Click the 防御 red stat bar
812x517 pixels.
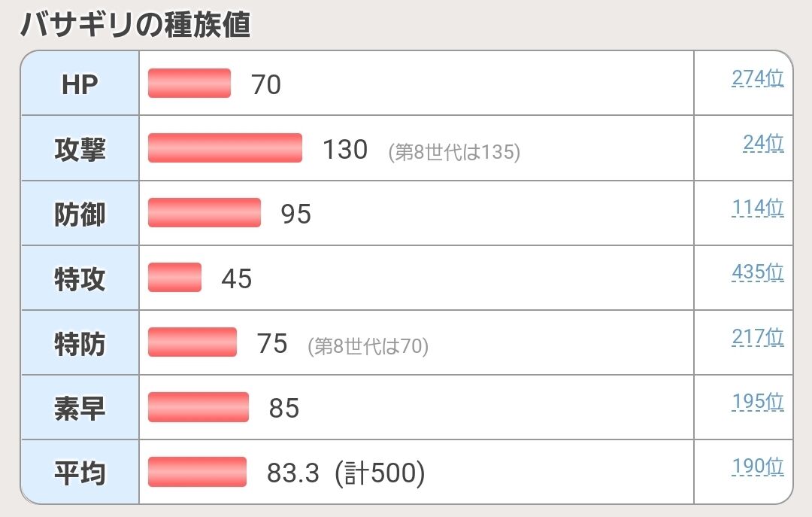tap(205, 213)
